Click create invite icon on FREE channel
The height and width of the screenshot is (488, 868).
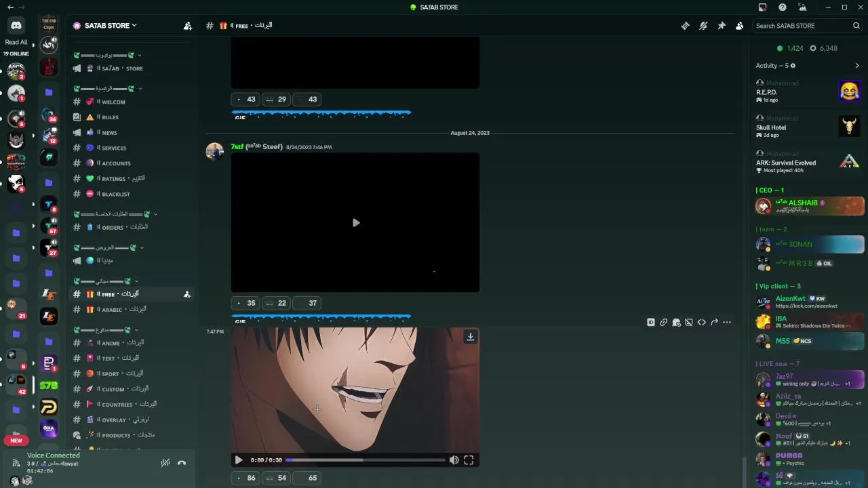187,294
